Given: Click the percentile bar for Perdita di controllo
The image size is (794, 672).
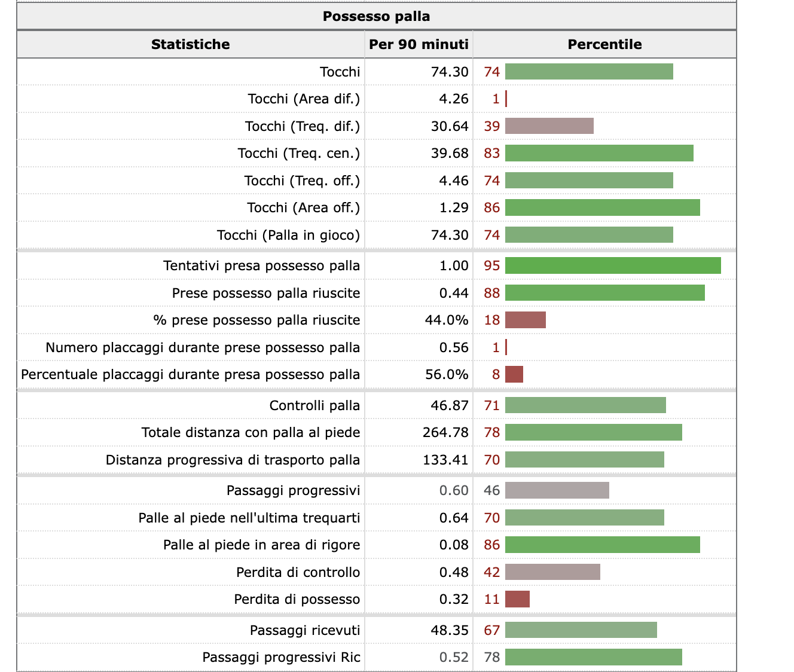Looking at the screenshot, I should (552, 572).
